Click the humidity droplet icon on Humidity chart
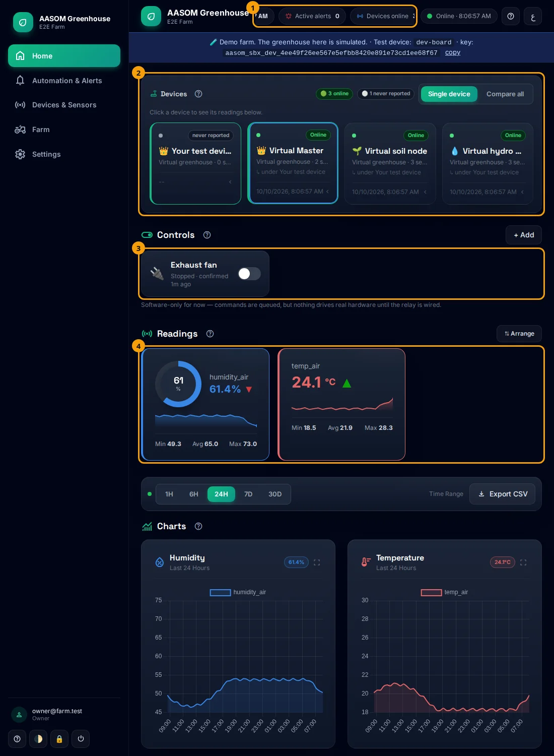 (x=160, y=562)
